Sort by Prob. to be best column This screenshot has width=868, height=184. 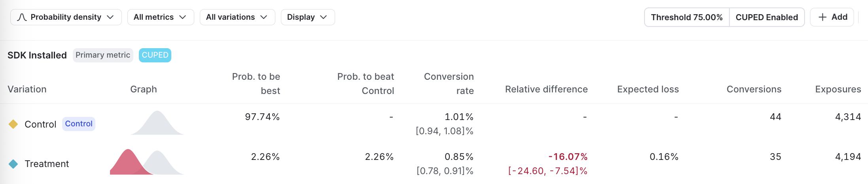[256, 83]
